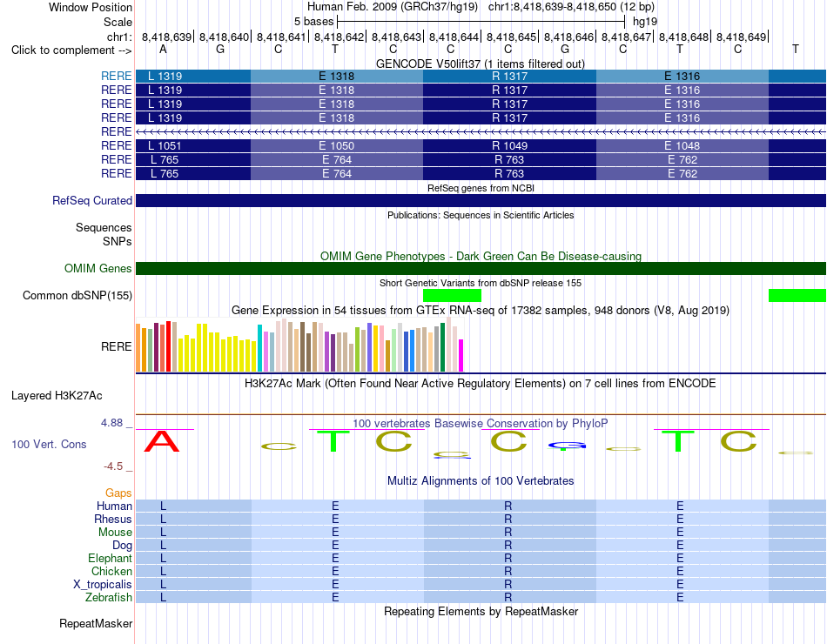The height and width of the screenshot is (644, 827).
Task: Open the RefSeq Curated track label
Action: point(91,200)
